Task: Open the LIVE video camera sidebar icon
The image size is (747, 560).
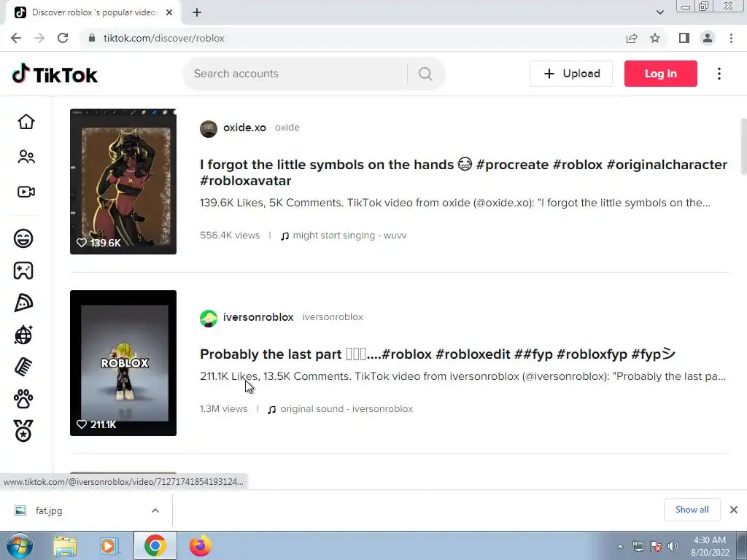Action: tap(26, 192)
